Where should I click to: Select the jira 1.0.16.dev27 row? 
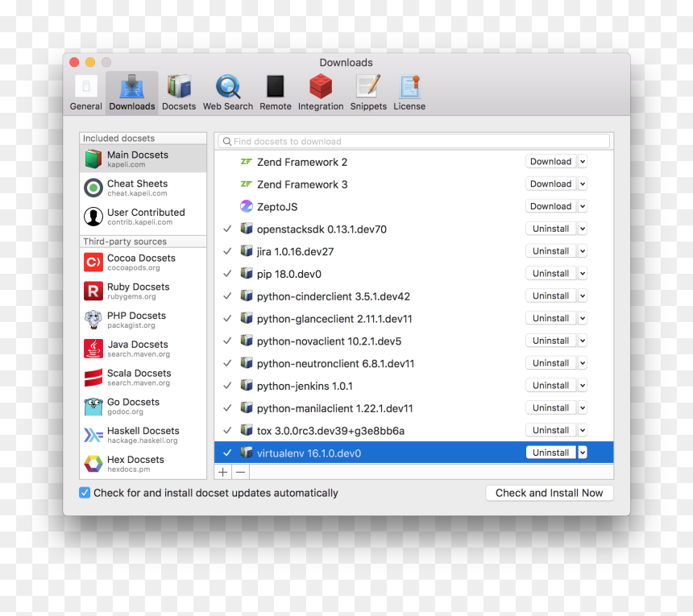pos(413,251)
